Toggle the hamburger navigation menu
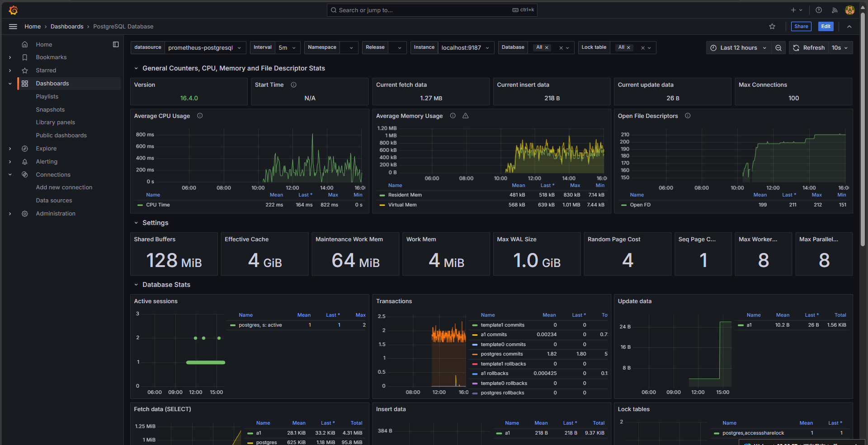Screen dimensions: 868x445 [13, 27]
